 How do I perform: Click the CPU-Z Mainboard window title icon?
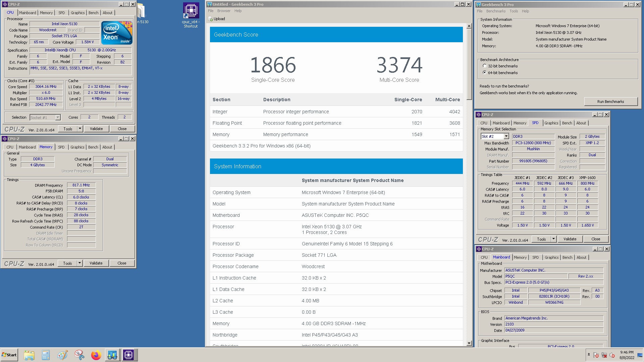(479, 249)
